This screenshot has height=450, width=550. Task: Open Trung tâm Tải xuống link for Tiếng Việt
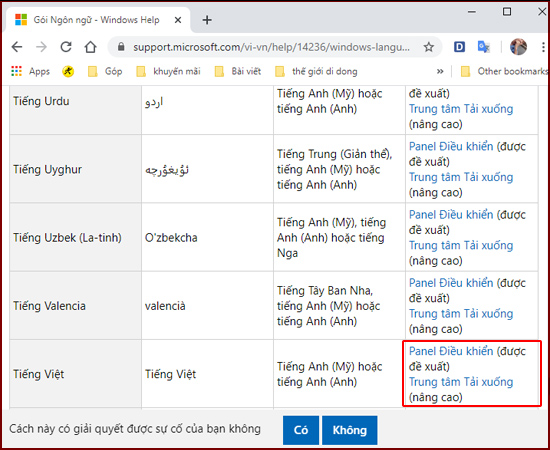(x=461, y=382)
